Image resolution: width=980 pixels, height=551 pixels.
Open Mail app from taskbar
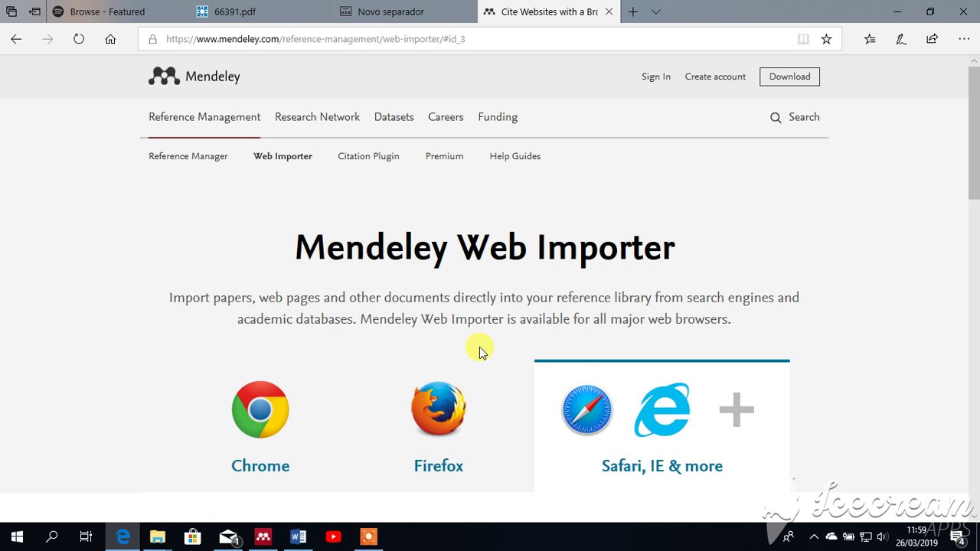tap(228, 536)
